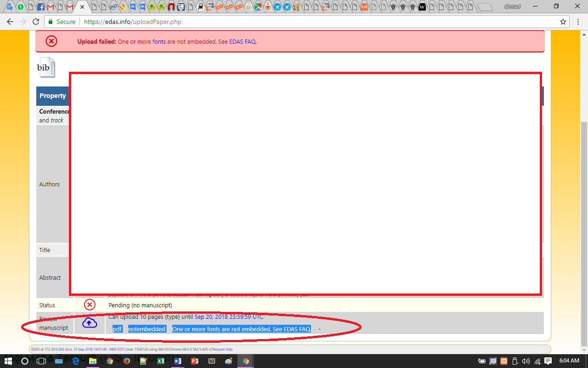The width and height of the screenshot is (588, 368).
Task: Open Excel from the taskbar
Action: tap(160, 361)
